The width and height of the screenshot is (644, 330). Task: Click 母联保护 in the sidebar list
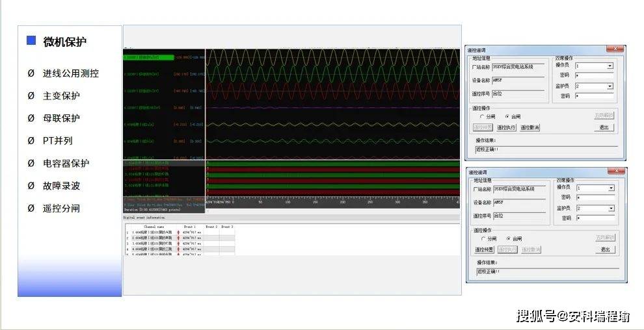coord(61,118)
